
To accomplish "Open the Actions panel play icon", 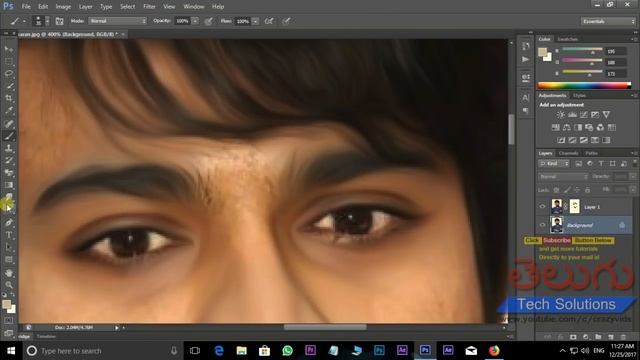I will tap(526, 60).
